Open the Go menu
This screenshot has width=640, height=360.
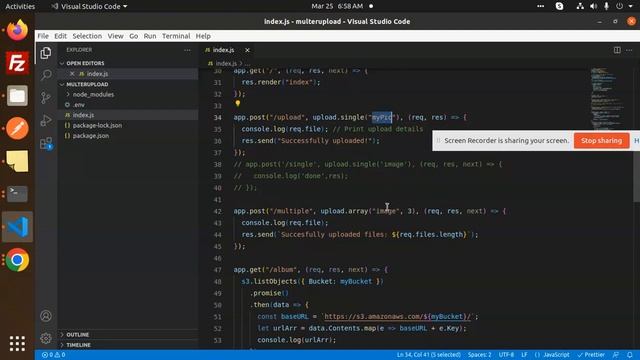pos(133,36)
